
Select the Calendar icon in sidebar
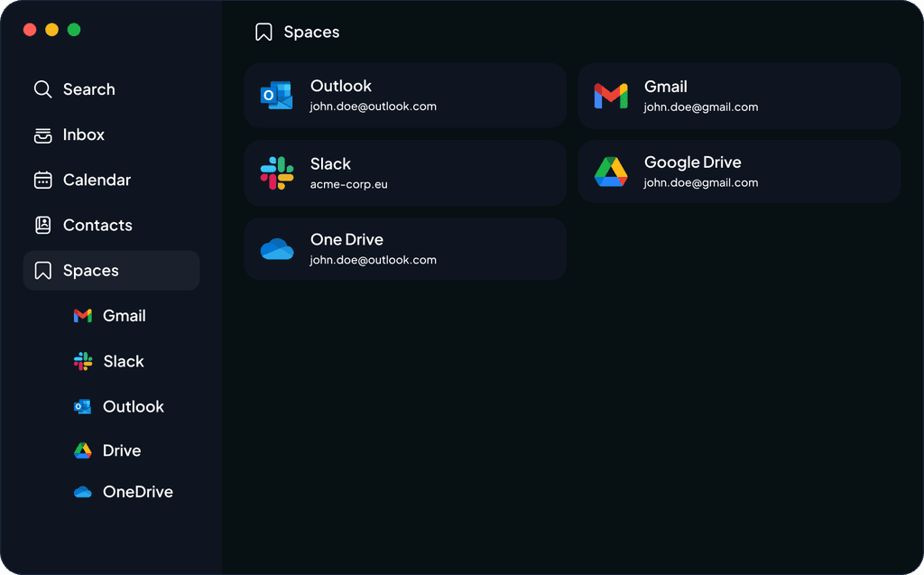tap(43, 180)
